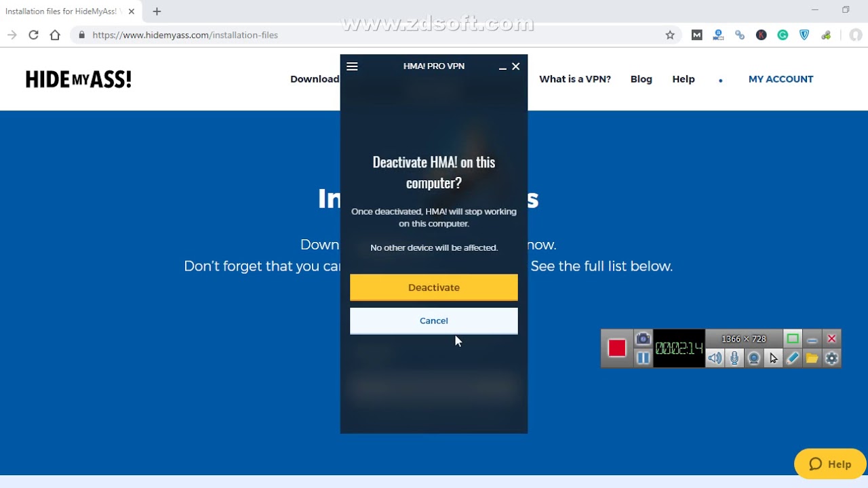868x488 pixels.
Task: Click the blue lowercase-a extension icon
Action: (718, 35)
